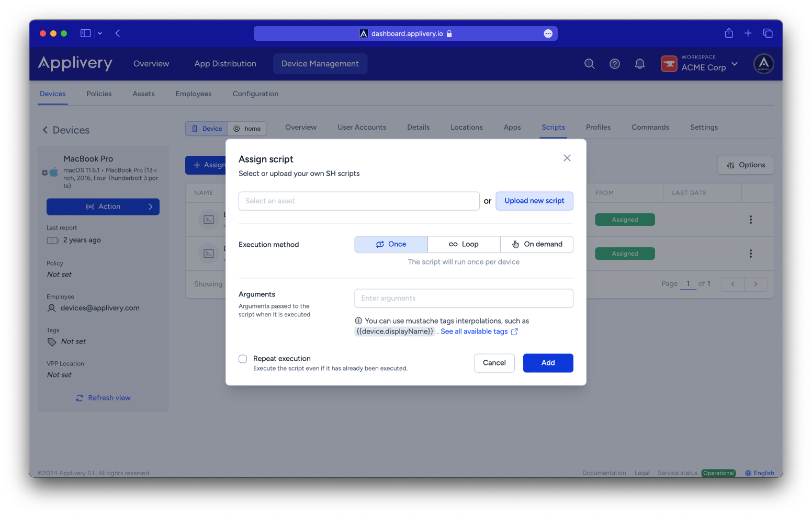Open the Commands tab
812x516 pixels.
650,128
